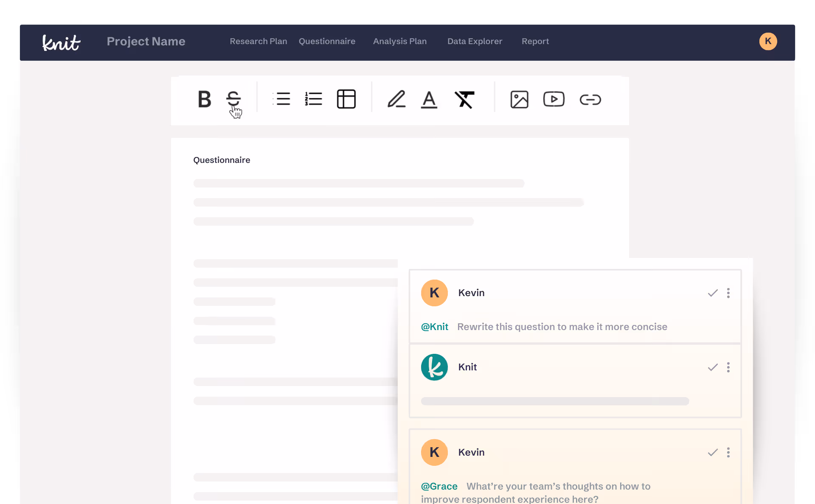Image resolution: width=815 pixels, height=504 pixels.
Task: Open the user profile avatar K
Action: [x=768, y=41]
